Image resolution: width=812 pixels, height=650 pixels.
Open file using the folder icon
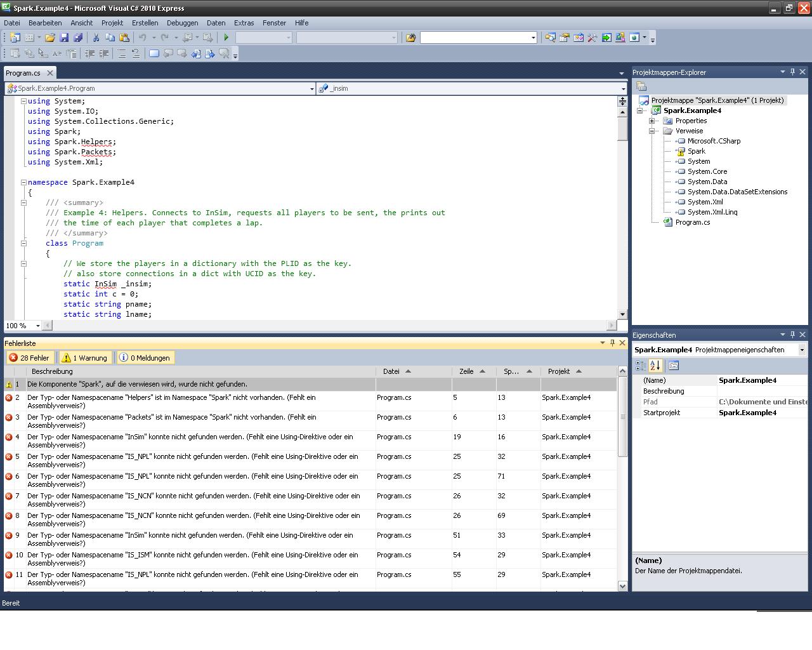pos(49,38)
